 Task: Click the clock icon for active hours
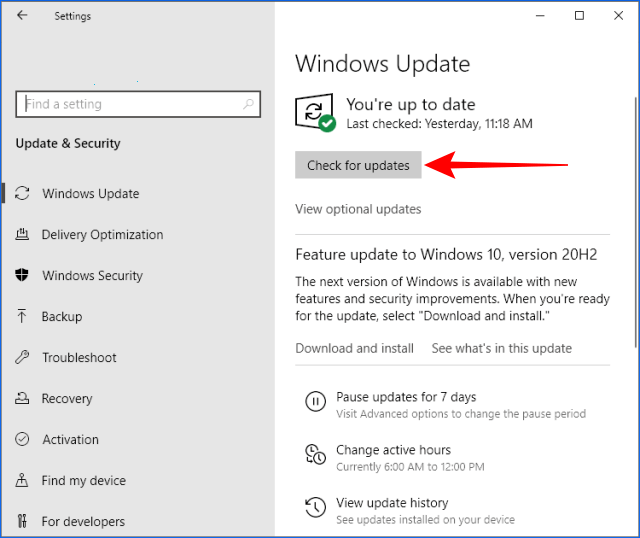pyautogui.click(x=316, y=454)
